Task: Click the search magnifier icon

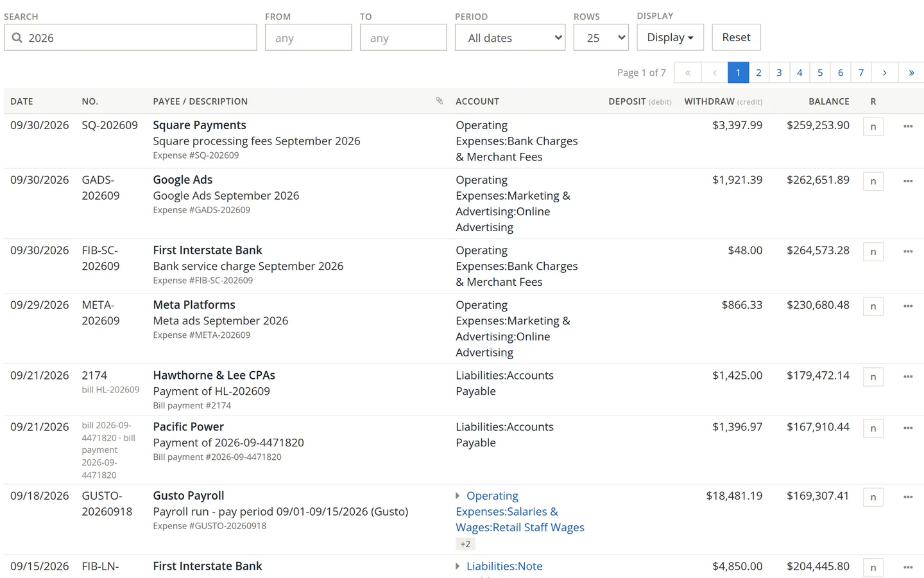Action: (17, 38)
